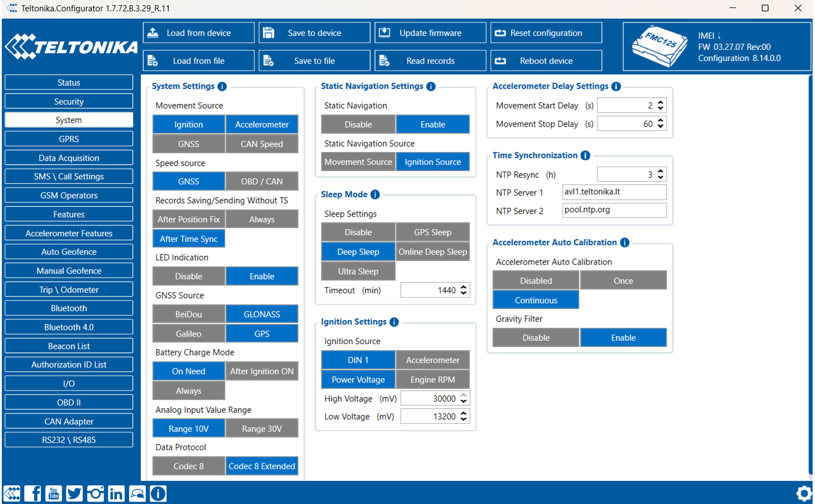Open the Bluetooth 4.0 section

point(69,327)
